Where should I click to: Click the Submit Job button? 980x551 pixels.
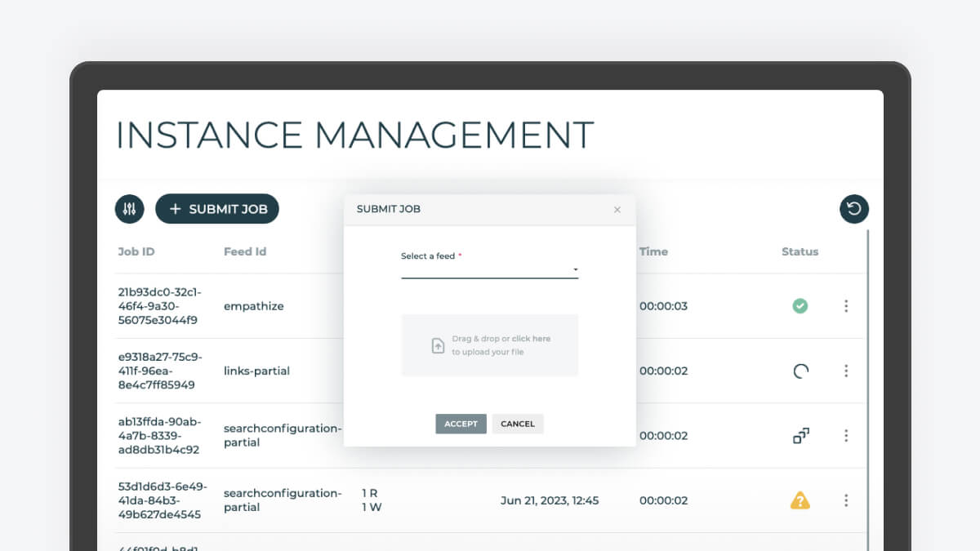(217, 209)
